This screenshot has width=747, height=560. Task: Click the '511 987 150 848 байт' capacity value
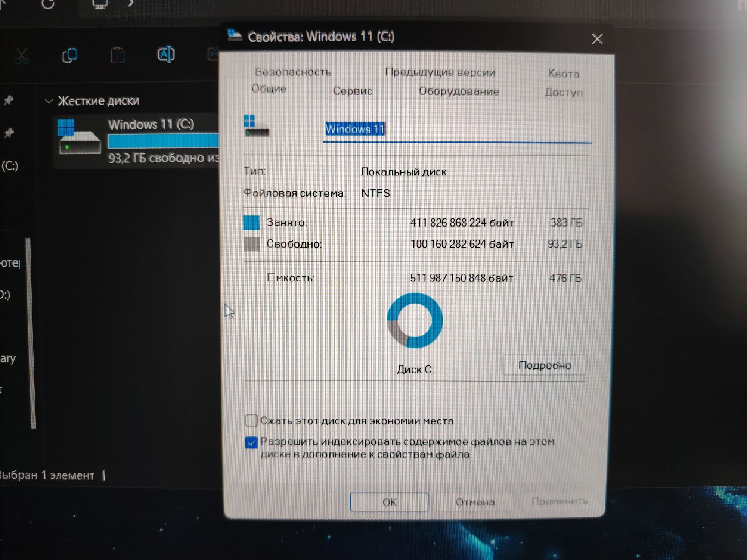[462, 278]
